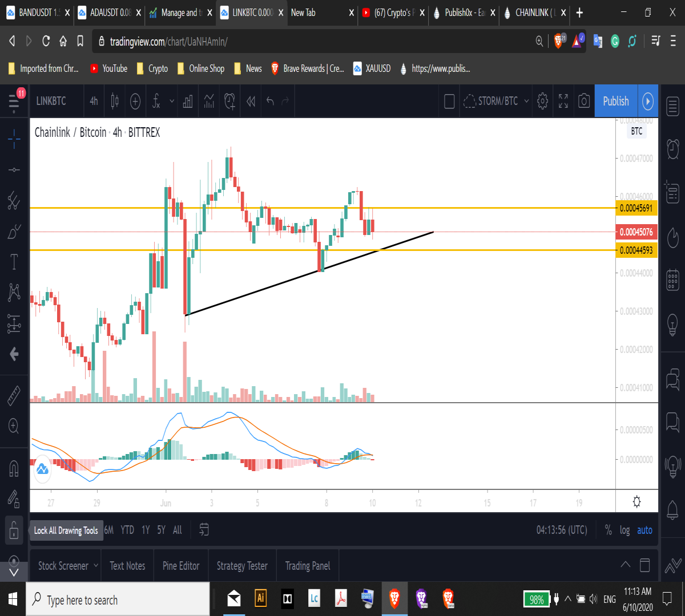Select the ruler measure tool
The width and height of the screenshot is (685, 616).
click(14, 395)
